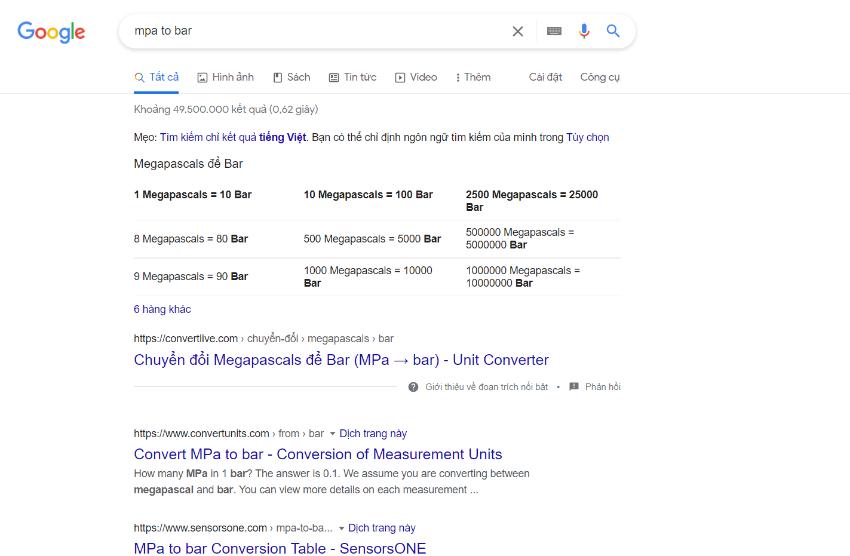Expand '6 hàng khác' table rows
Screen dimensions: 850x556
coord(162,309)
